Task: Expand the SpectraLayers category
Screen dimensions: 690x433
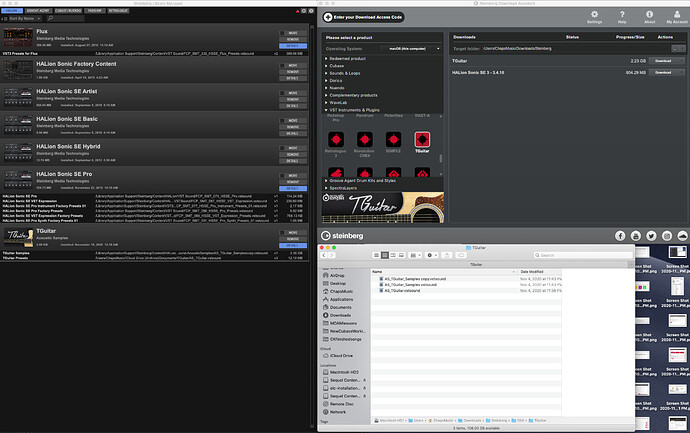Action: 343,188
